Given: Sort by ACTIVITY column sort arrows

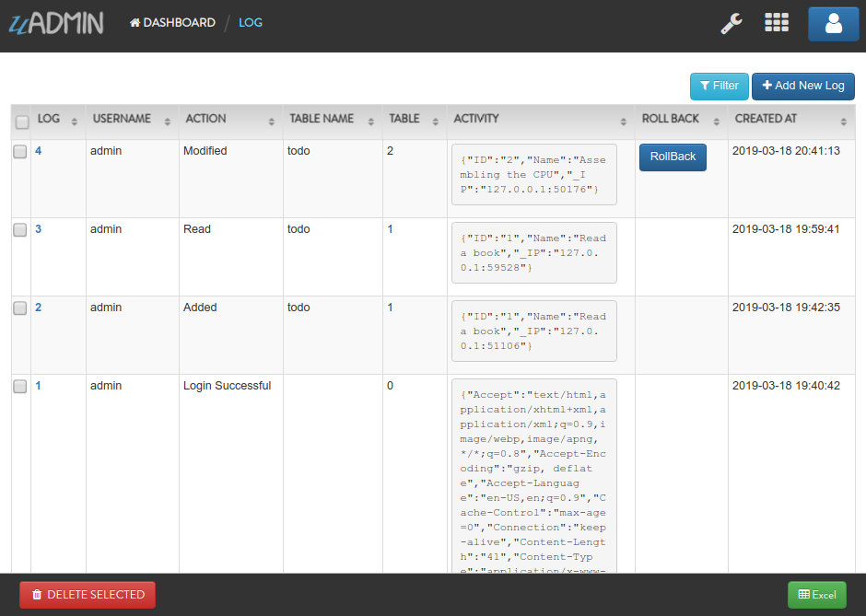Looking at the screenshot, I should coord(623,122).
